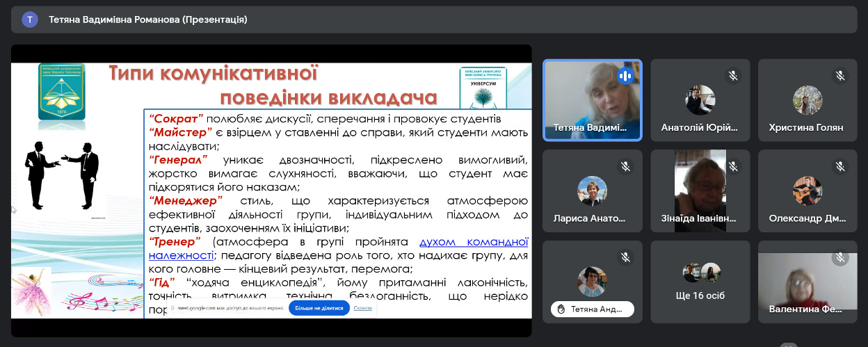Click presenter name Тетяна Вадимівна Романова (Презентація)
Viewport: 868px width, 347px height.
point(148,19)
